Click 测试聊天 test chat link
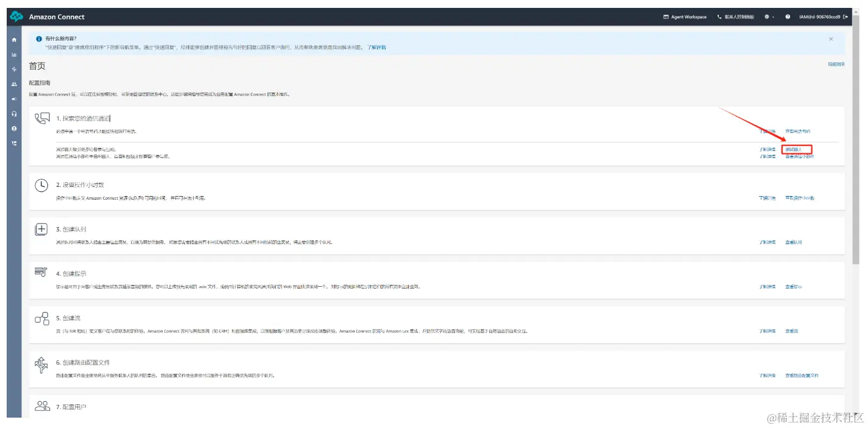 (794, 149)
